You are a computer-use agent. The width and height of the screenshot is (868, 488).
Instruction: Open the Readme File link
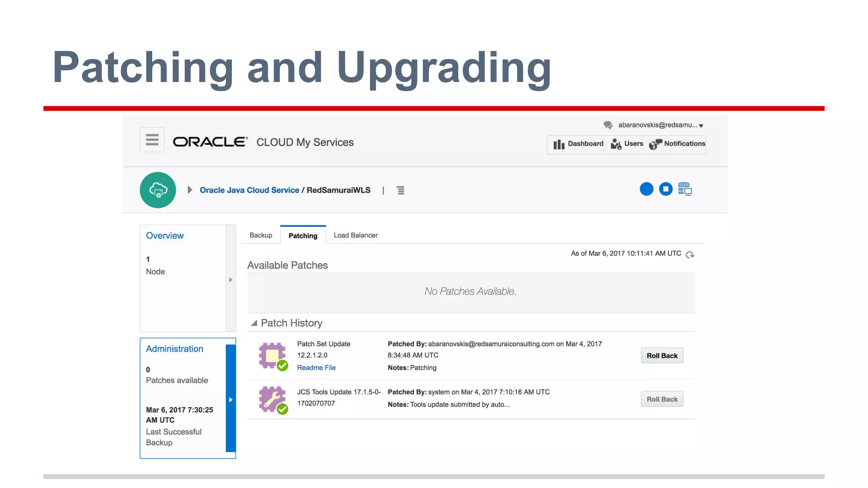point(316,368)
